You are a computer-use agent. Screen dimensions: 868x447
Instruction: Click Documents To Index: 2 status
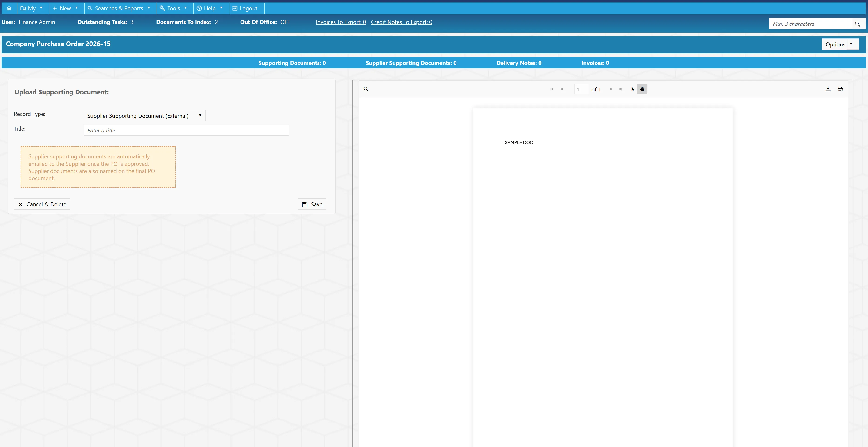click(187, 22)
